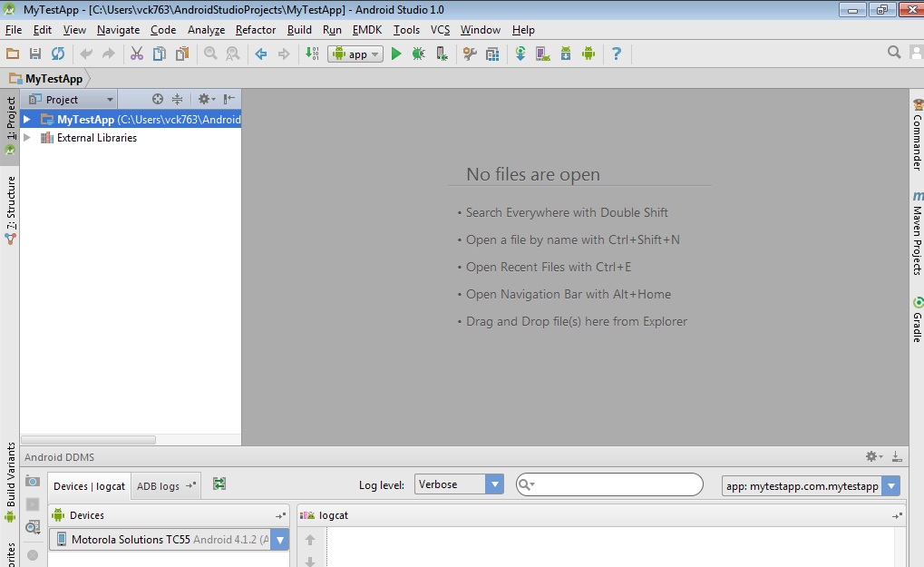The image size is (924, 567).
Task: Click the Devices pane hide icon
Action: (280, 515)
